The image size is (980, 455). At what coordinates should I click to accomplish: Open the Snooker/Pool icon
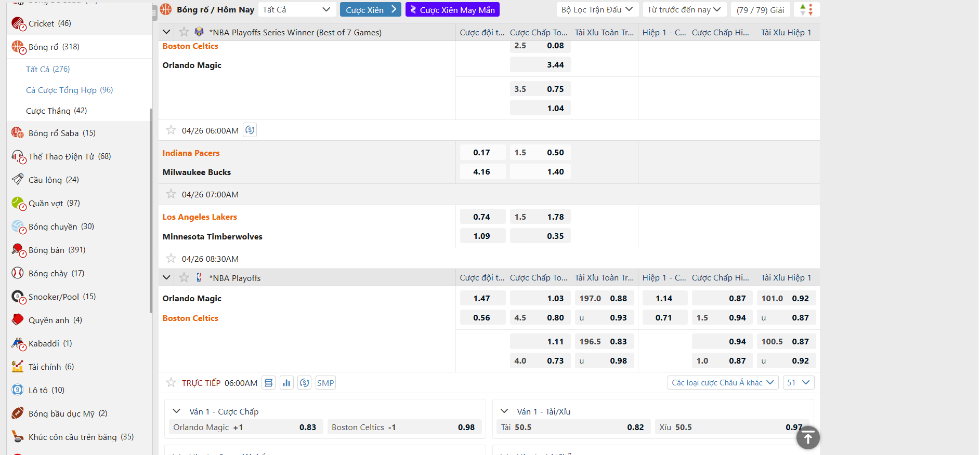tap(18, 297)
